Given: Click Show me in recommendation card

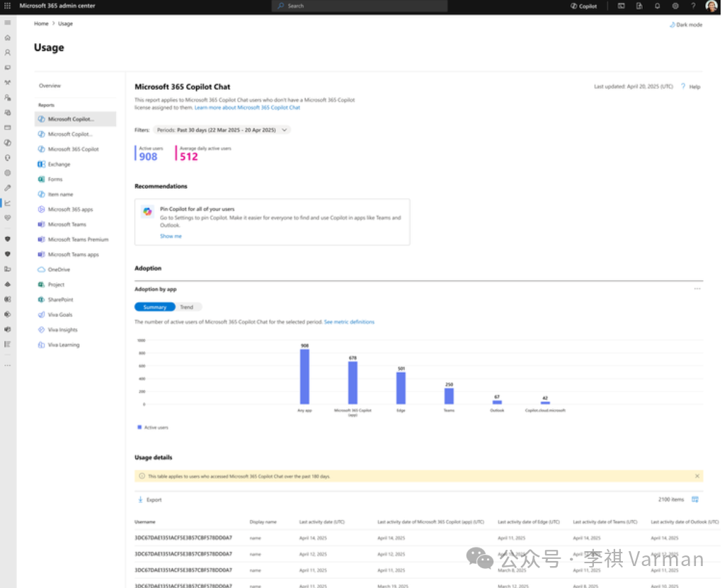Looking at the screenshot, I should pos(171,236).
